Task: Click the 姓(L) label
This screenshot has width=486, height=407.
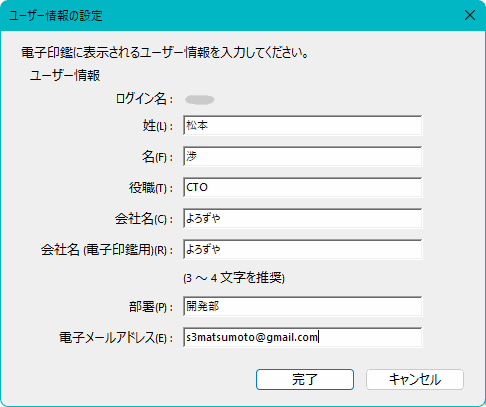Action: 158,126
